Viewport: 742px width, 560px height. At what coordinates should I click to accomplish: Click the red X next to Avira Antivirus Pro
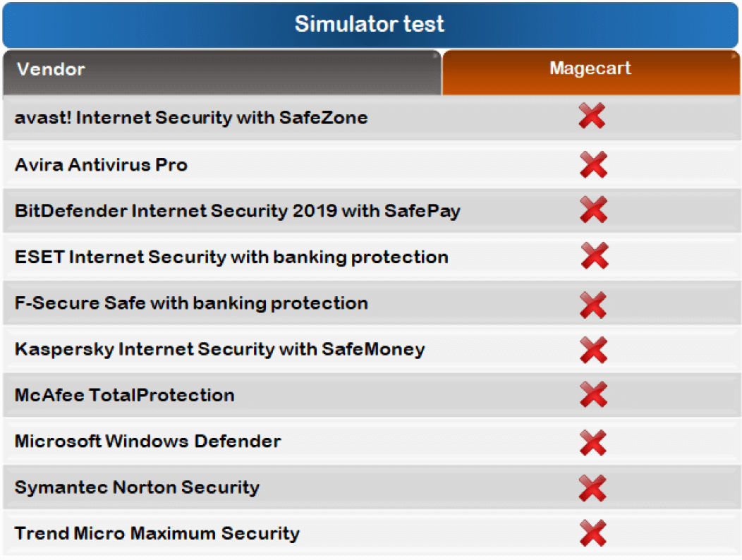(593, 165)
